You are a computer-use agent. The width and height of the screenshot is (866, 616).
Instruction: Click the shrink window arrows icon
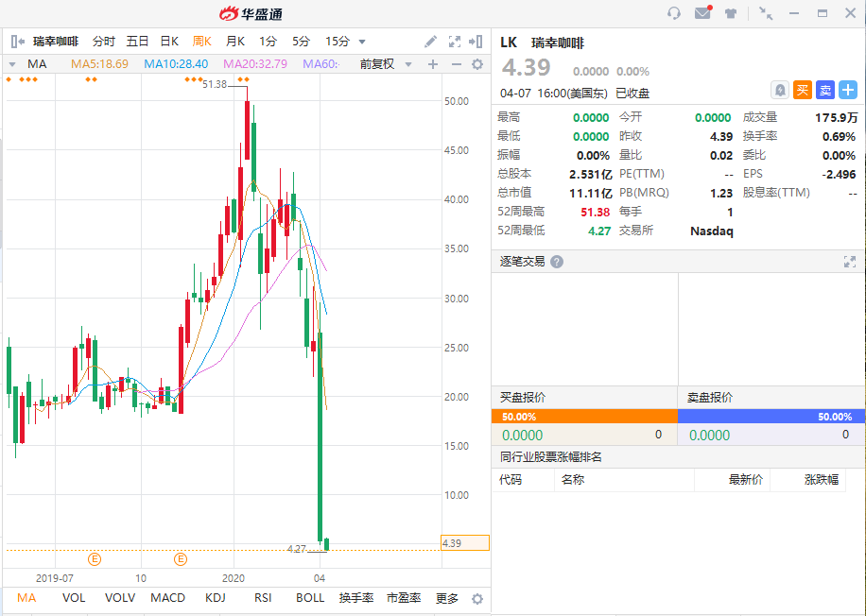coord(766,13)
